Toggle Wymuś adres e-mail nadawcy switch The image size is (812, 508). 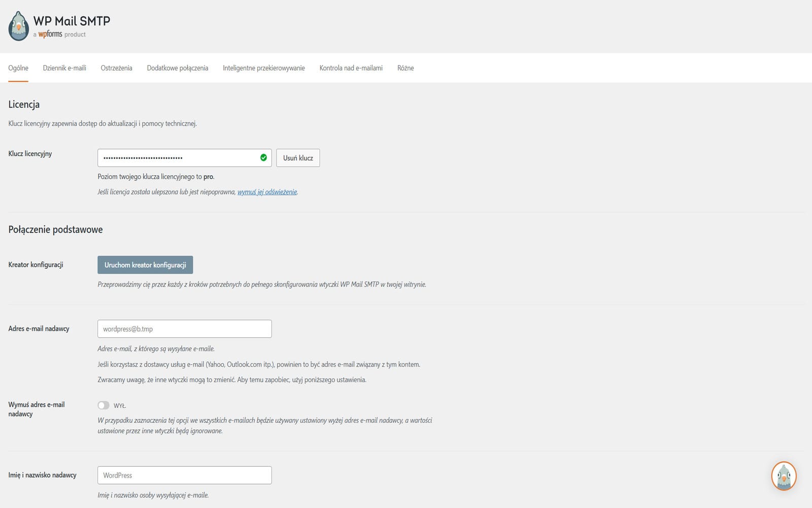pos(104,405)
